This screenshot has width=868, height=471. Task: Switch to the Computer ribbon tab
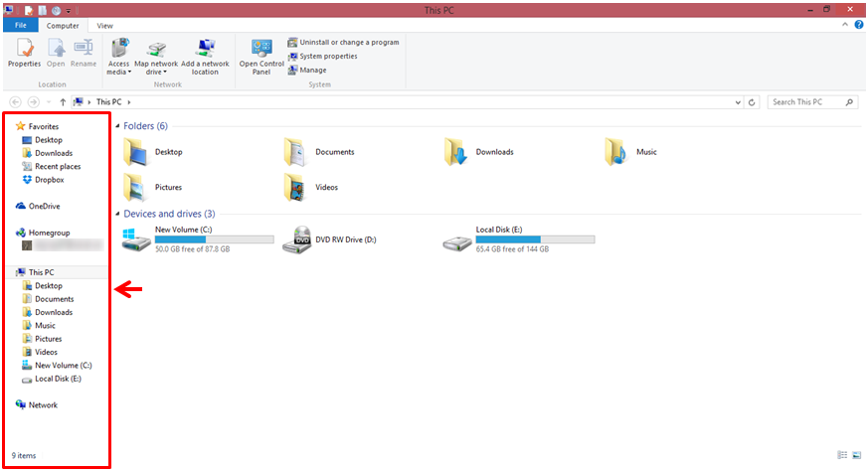pos(63,26)
